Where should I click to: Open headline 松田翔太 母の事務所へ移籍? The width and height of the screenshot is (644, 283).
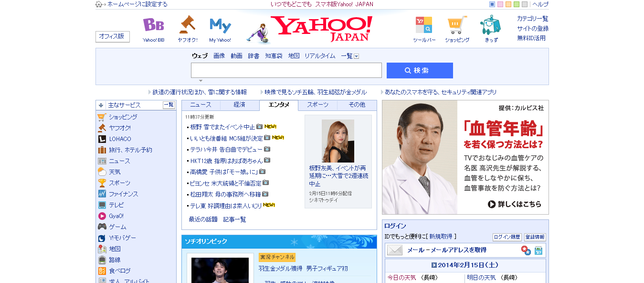(225, 194)
